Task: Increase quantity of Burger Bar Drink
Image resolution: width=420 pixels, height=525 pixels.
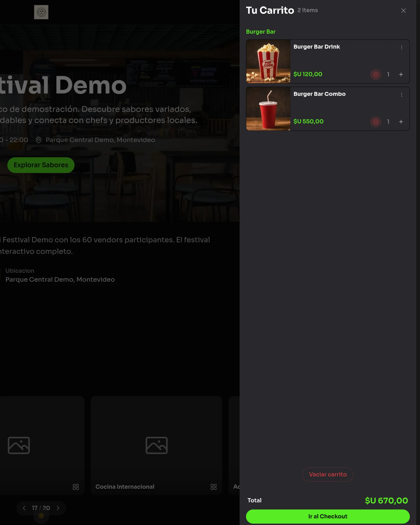Action: tap(401, 75)
